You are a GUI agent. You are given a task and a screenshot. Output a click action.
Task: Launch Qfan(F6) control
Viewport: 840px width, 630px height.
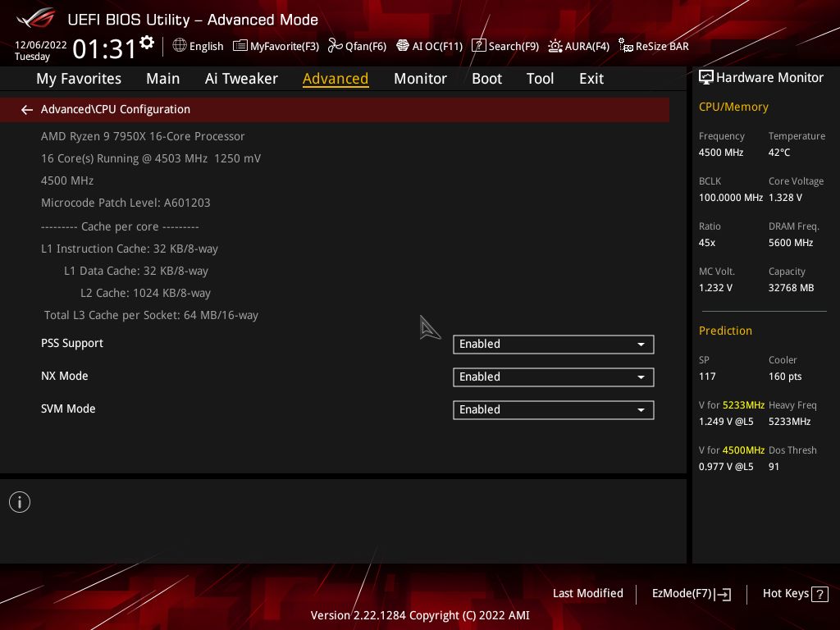click(357, 46)
